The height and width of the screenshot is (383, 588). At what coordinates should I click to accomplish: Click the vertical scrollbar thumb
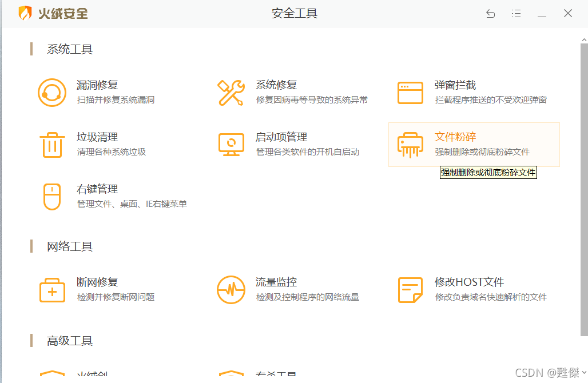(x=584, y=190)
